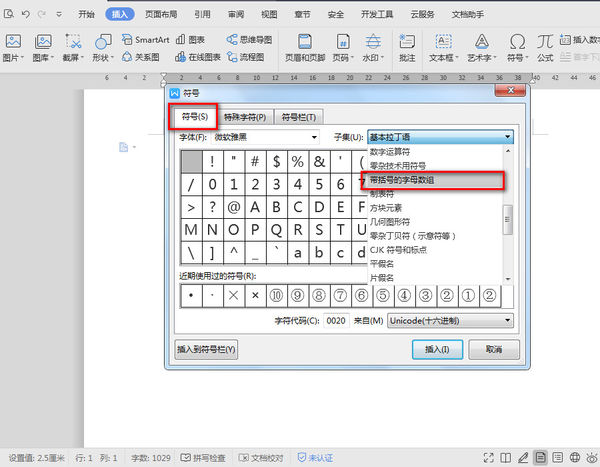Select CJK 符号和标点 subset option

tap(435, 250)
